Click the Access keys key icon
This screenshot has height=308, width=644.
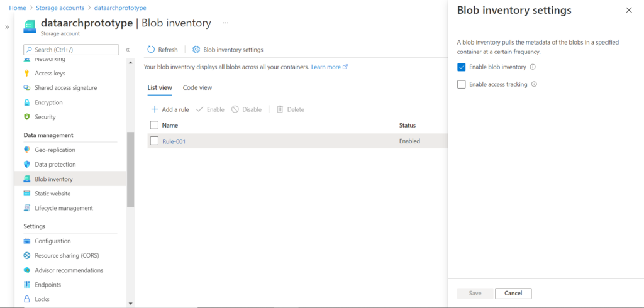pyautogui.click(x=27, y=73)
